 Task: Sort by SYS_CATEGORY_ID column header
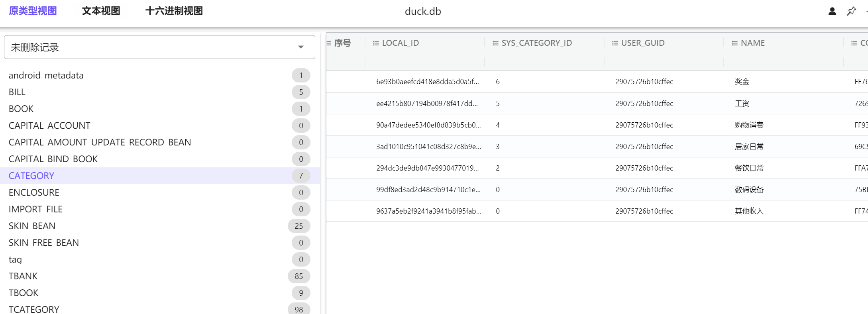[536, 43]
